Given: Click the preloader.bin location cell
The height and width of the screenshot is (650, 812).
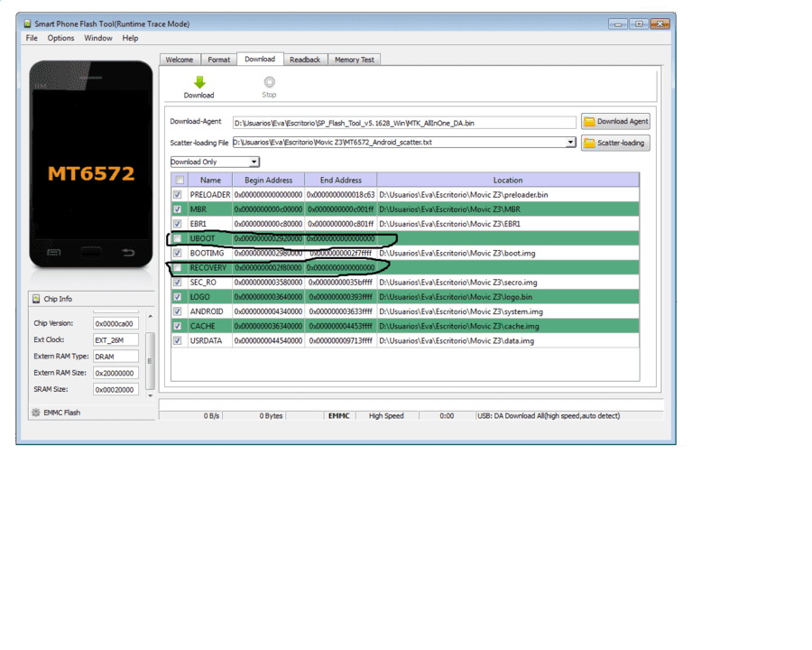Looking at the screenshot, I should [x=507, y=195].
